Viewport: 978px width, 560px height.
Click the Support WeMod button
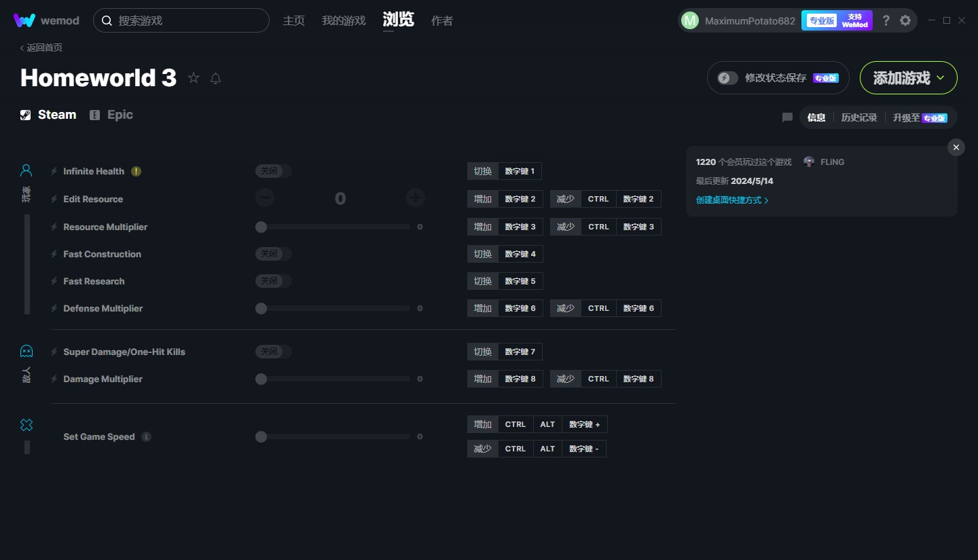click(855, 20)
